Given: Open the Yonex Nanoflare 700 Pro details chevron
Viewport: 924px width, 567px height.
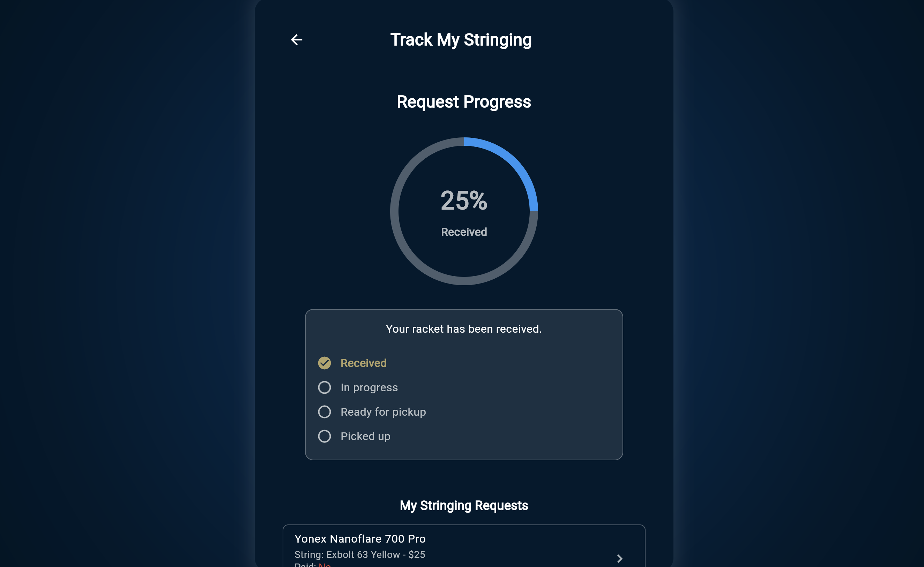Looking at the screenshot, I should [619, 558].
